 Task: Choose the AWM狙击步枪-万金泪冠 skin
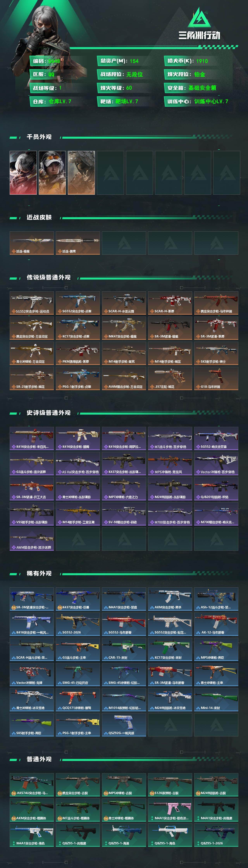point(124,378)
